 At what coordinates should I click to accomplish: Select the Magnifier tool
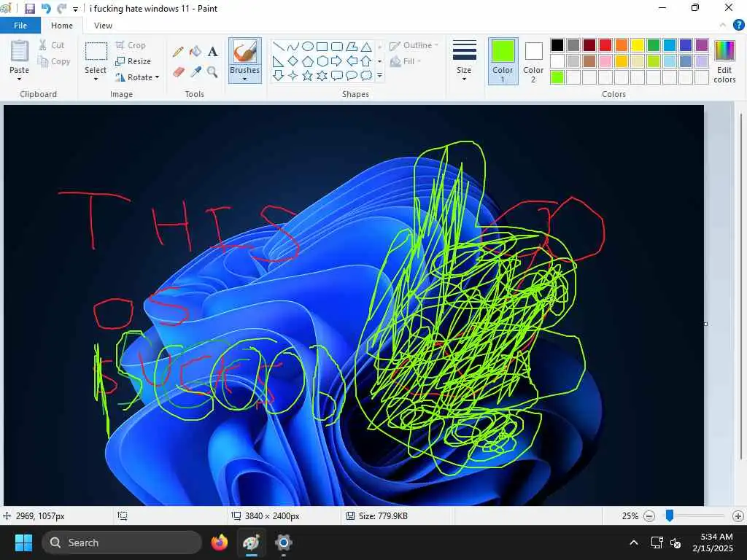click(212, 72)
